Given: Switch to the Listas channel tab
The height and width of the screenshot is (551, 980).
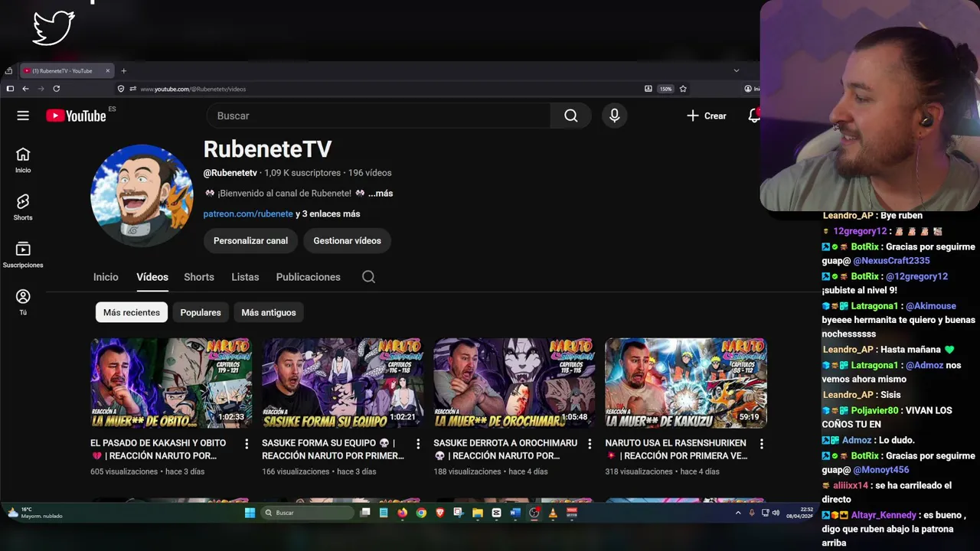Looking at the screenshot, I should [x=245, y=277].
